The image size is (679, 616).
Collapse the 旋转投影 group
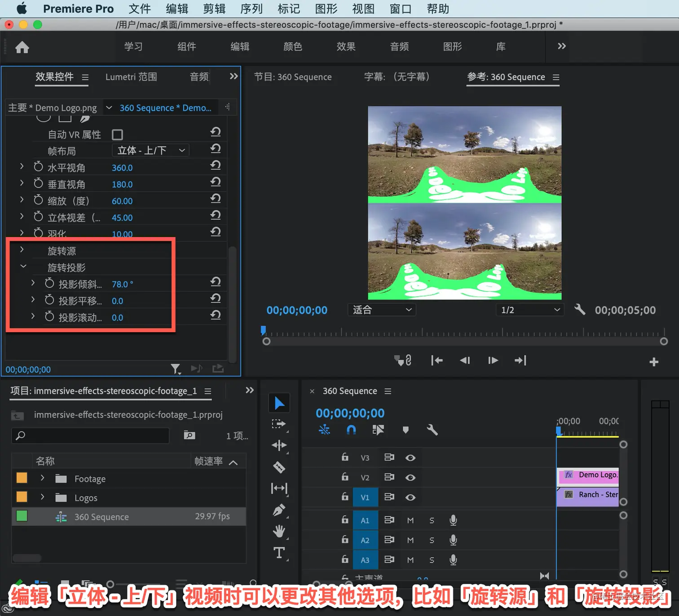tap(23, 266)
